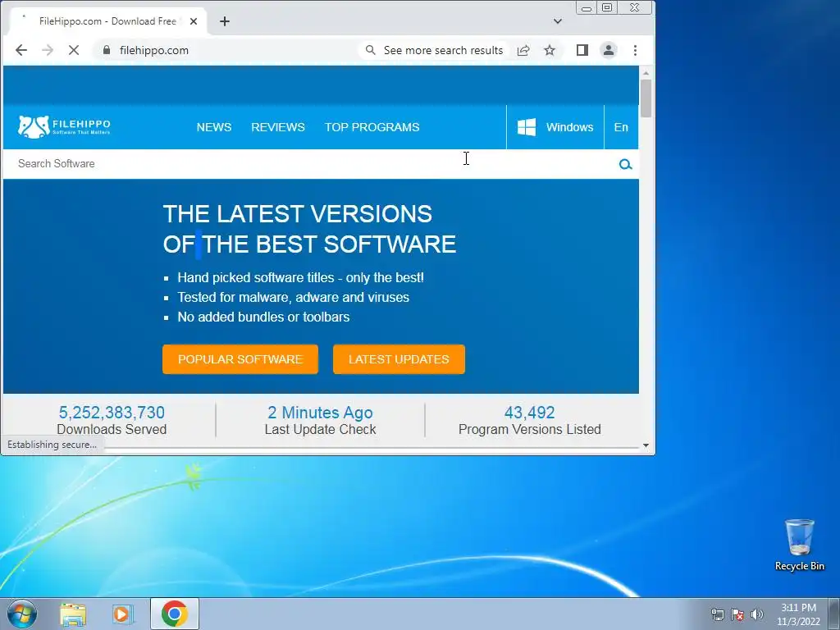This screenshot has width=840, height=630.
Task: Click the network tray icon
Action: tap(717, 614)
